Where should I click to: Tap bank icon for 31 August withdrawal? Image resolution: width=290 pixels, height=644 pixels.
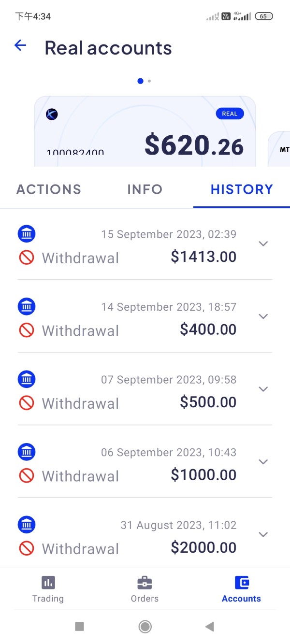27,525
